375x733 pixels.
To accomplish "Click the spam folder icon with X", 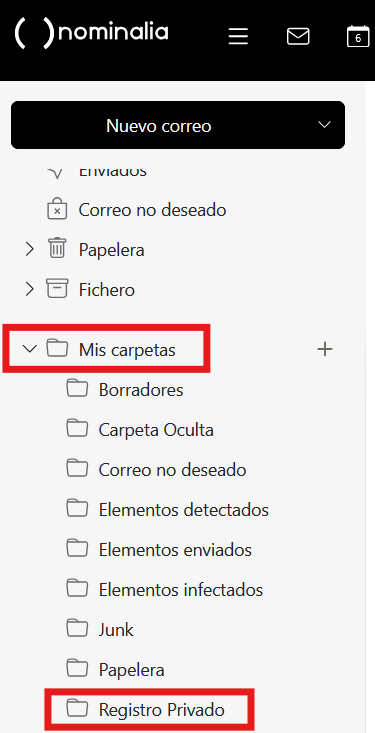I will pyautogui.click(x=57, y=210).
